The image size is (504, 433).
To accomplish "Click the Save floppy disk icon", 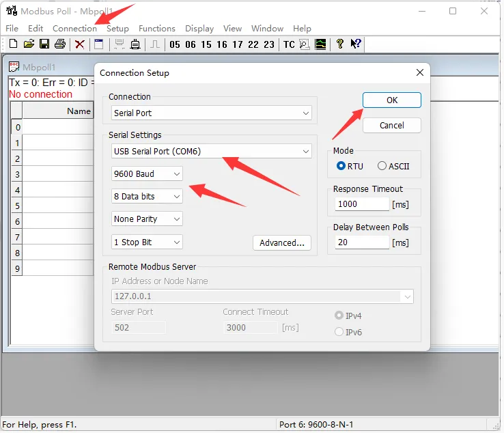I will click(44, 44).
